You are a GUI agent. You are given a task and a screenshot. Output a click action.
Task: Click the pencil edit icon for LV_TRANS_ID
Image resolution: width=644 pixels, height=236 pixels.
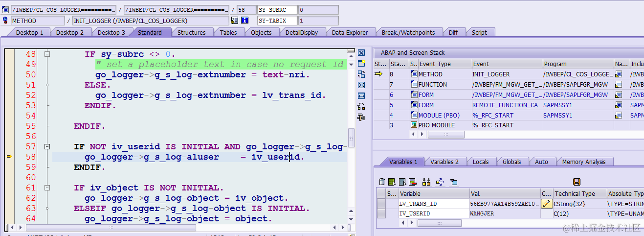coord(547,204)
